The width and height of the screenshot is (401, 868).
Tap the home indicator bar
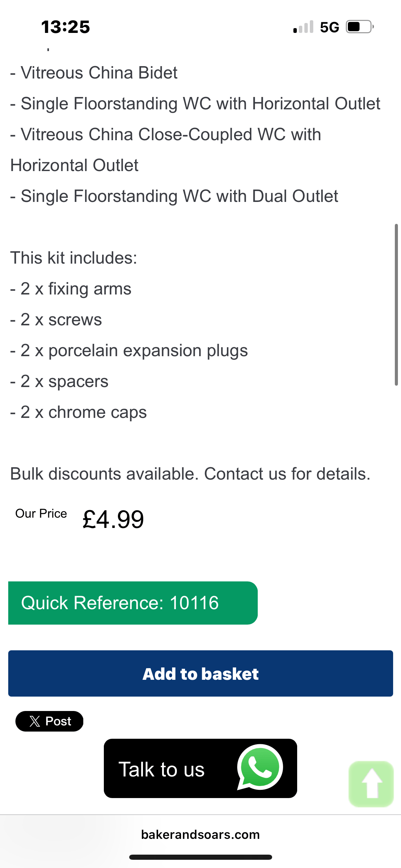pyautogui.click(x=200, y=857)
